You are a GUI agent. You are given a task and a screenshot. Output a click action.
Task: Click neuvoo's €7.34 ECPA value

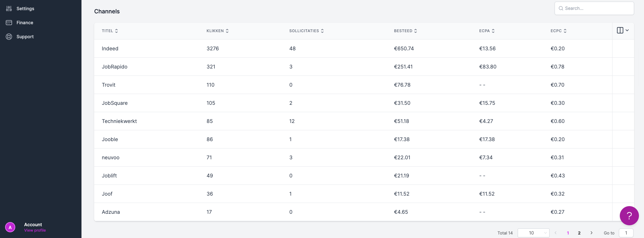tap(486, 157)
